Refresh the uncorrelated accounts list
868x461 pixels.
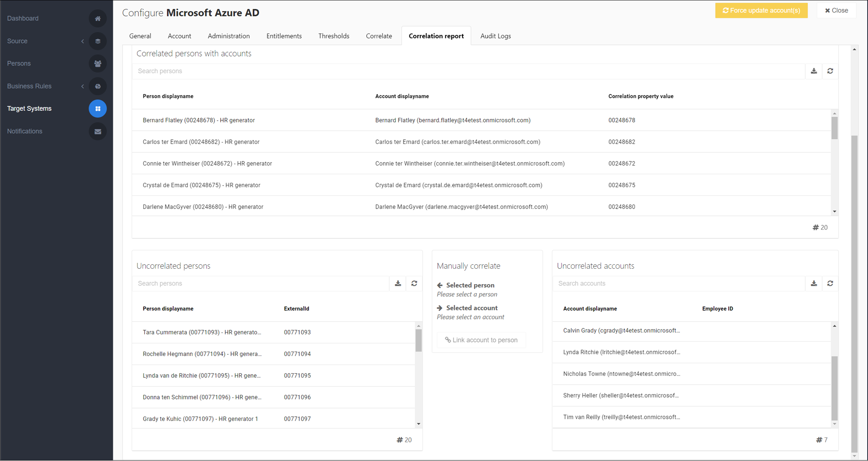tap(830, 284)
